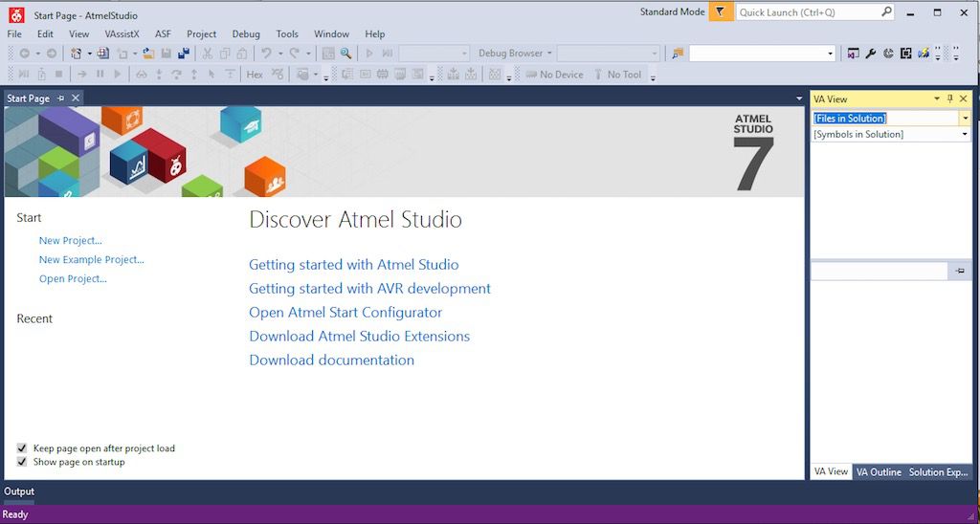Click the Break All pause icon
980x524 pixels.
(100, 75)
